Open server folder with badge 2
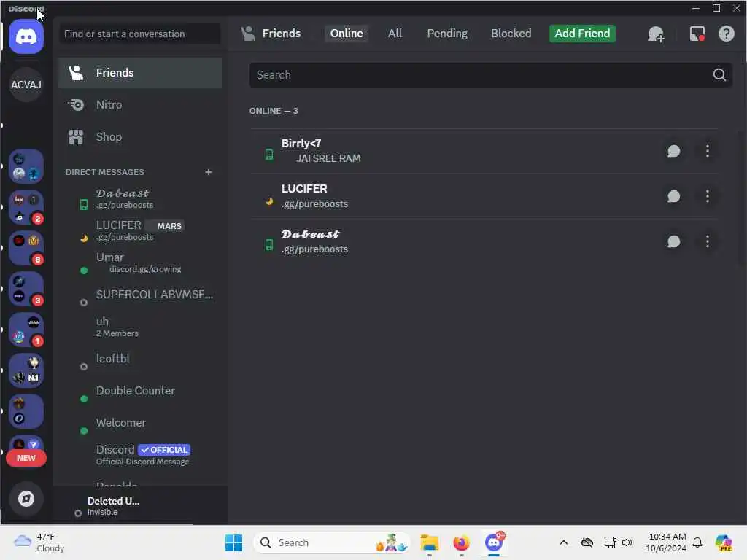Image resolution: width=747 pixels, height=560 pixels. [26, 207]
